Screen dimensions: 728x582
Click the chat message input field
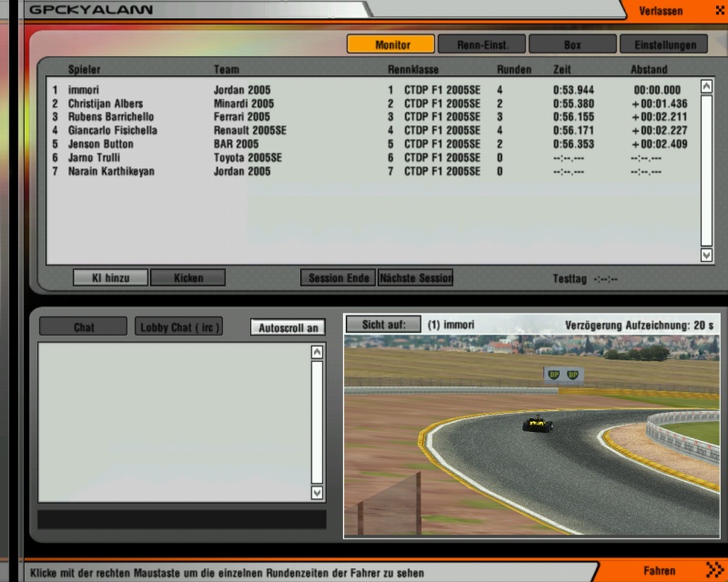coord(181,519)
